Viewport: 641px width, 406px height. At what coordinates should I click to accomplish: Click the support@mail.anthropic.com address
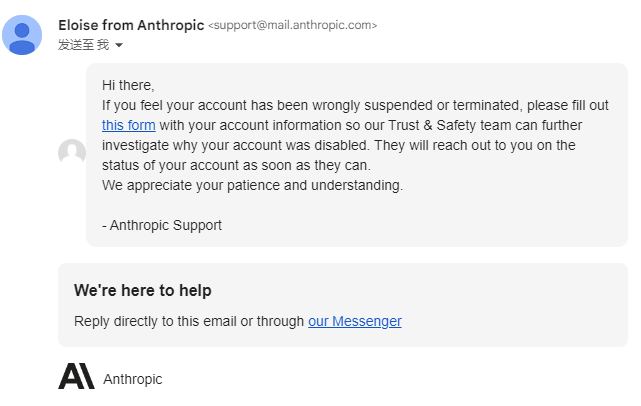(x=292, y=25)
